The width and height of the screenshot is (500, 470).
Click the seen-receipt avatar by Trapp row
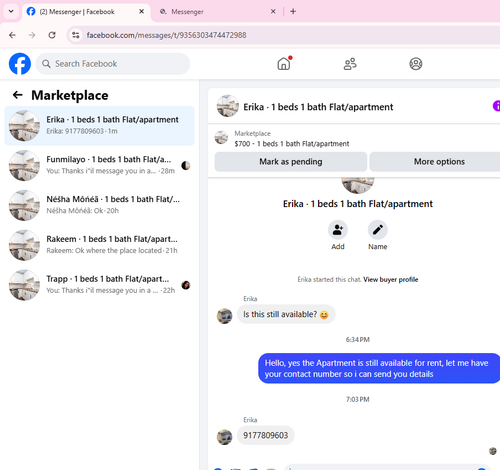[186, 285]
